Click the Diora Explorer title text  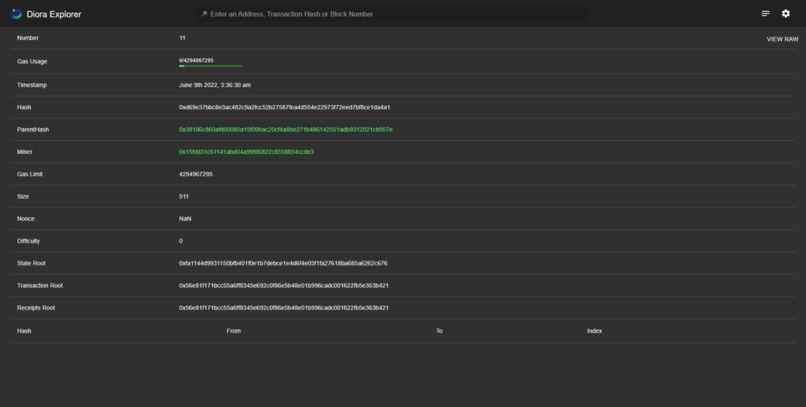point(54,14)
